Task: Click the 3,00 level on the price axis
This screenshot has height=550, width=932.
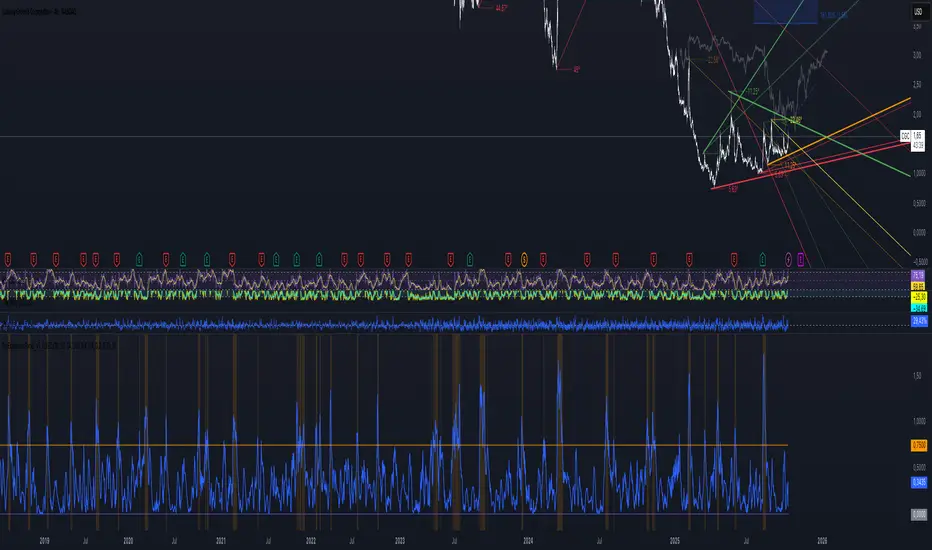Action: coord(917,55)
